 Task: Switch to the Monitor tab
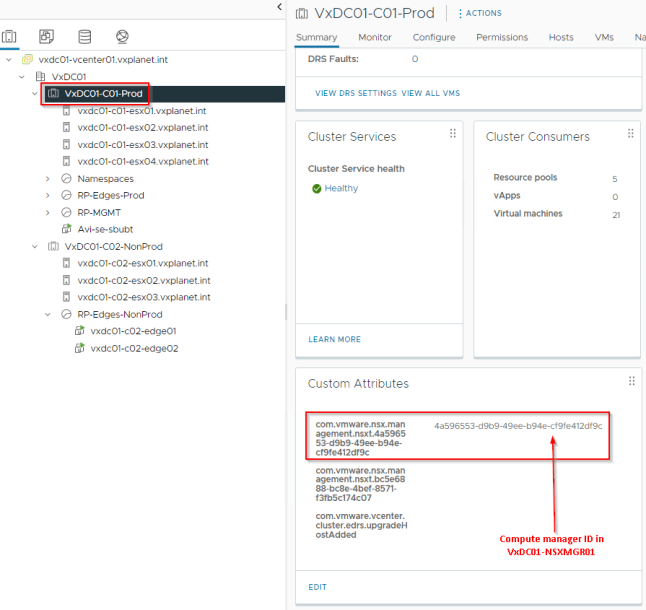point(375,37)
